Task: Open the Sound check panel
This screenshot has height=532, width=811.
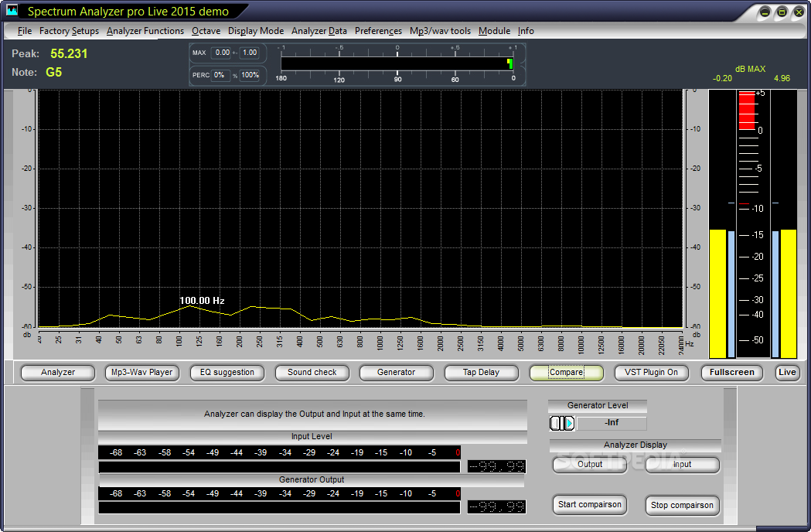Action: (x=312, y=373)
